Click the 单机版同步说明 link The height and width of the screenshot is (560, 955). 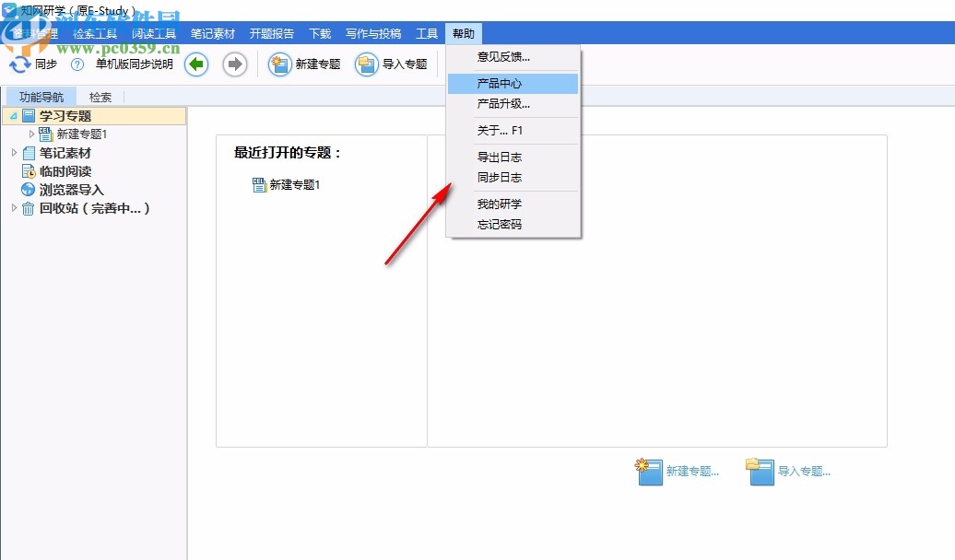[136, 64]
